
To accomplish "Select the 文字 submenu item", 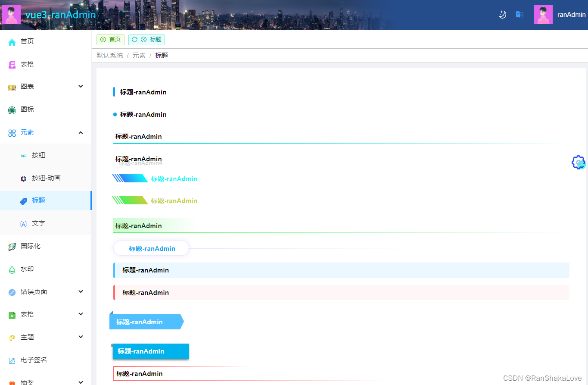I will [x=46, y=223].
